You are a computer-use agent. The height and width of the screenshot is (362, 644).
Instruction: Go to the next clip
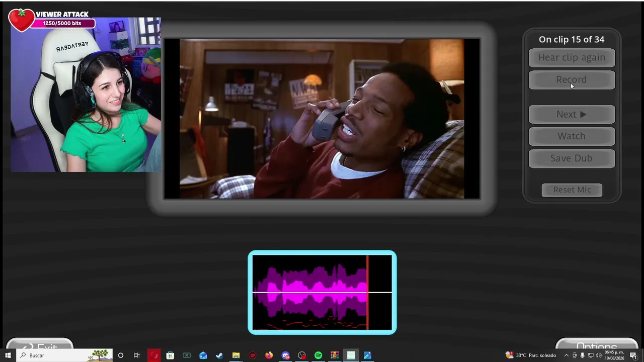tap(572, 115)
